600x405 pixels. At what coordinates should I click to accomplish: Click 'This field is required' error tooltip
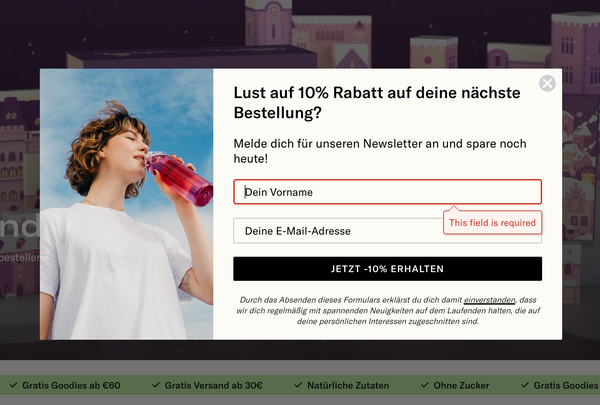pos(492,222)
